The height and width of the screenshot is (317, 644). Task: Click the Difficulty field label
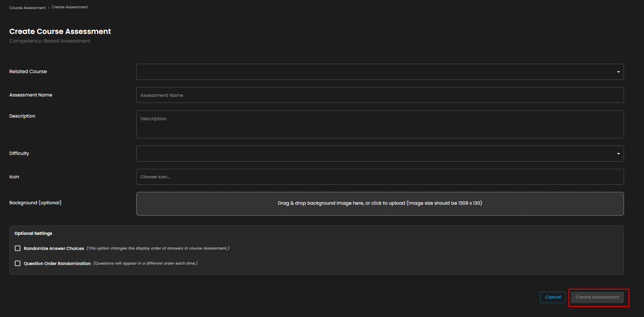click(19, 153)
